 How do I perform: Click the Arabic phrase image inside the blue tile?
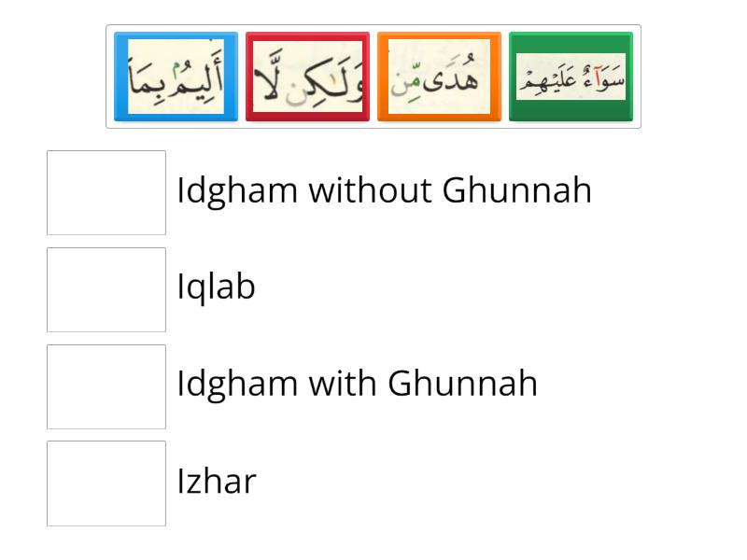[176, 77]
